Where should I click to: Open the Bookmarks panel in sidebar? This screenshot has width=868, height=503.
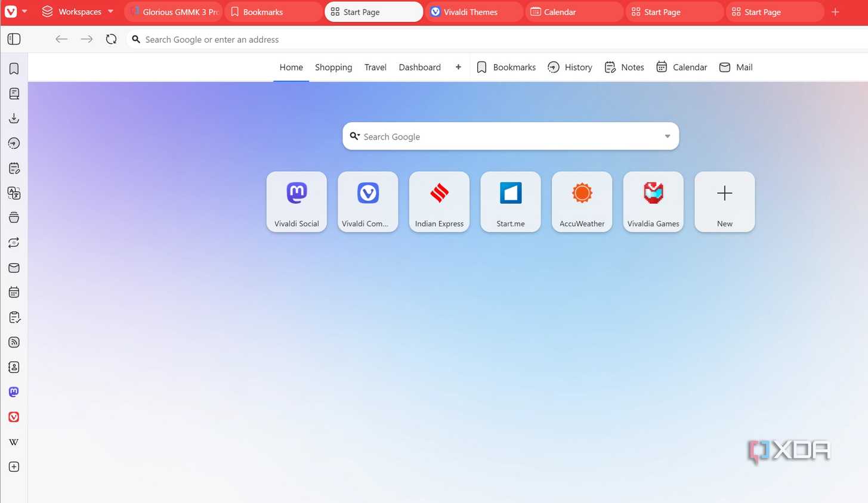tap(14, 69)
